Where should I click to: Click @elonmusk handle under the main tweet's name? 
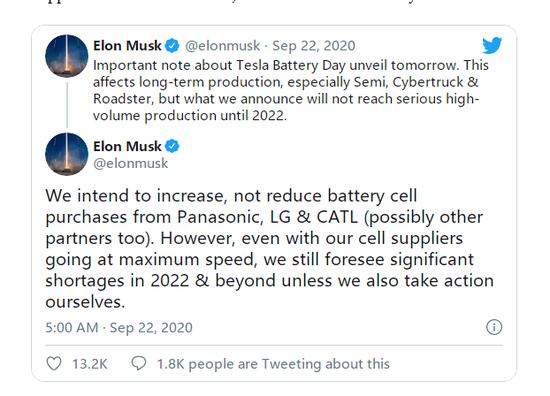130,163
